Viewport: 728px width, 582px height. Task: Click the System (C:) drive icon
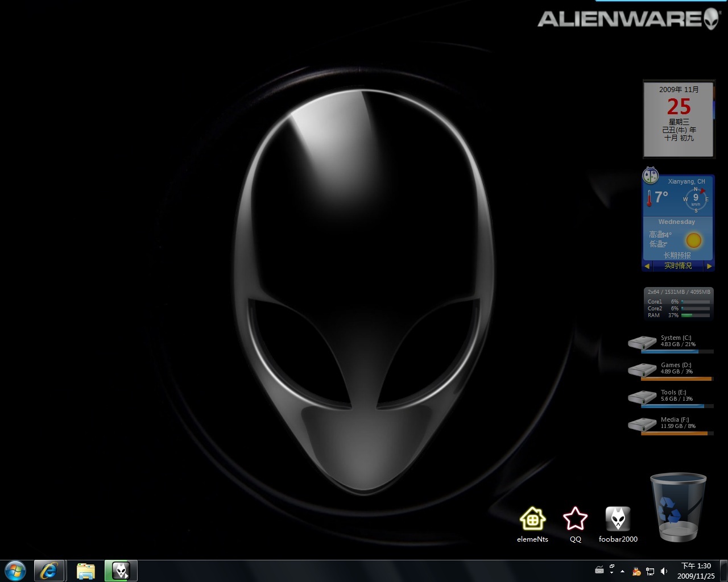(x=642, y=343)
